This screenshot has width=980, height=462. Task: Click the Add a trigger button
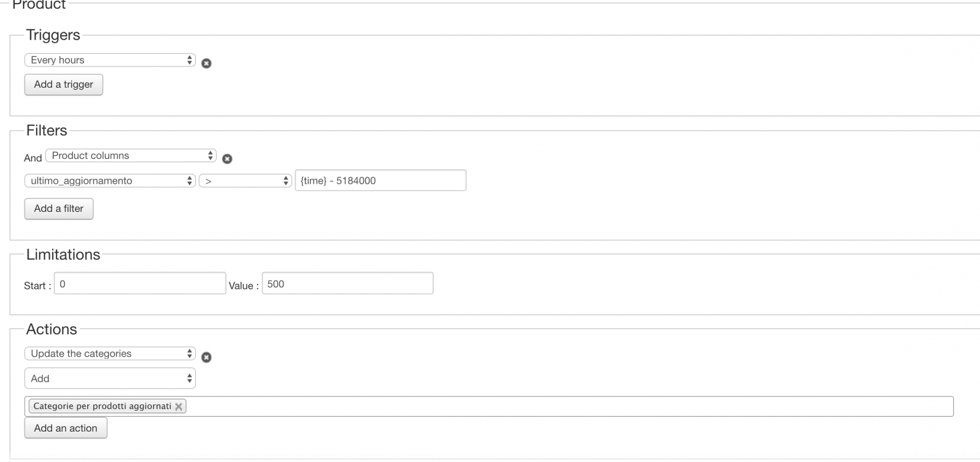64,85
